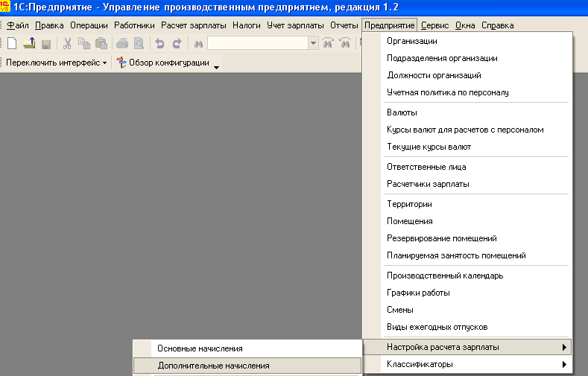Select Ответственные лица entry
The image size is (588, 376).
[467, 167]
